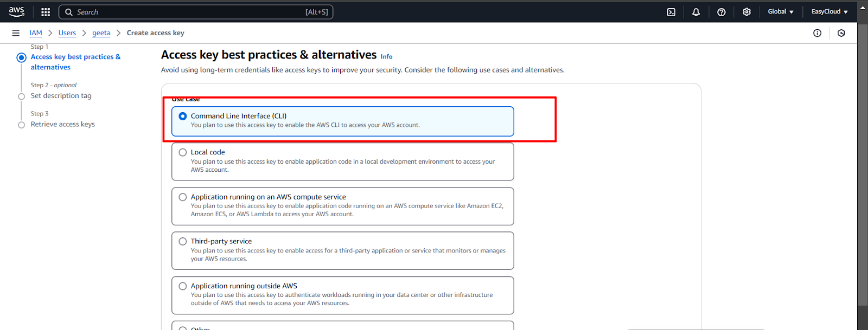The width and height of the screenshot is (868, 330).
Task: Click the 'Access key best practices & alternatives' heading
Action: 269,55
